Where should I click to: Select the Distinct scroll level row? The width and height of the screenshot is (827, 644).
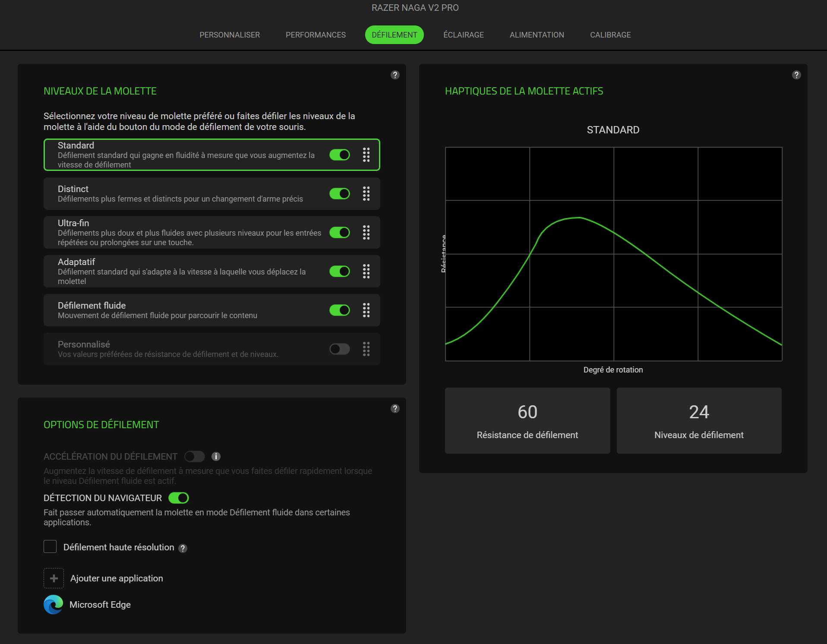click(x=212, y=193)
